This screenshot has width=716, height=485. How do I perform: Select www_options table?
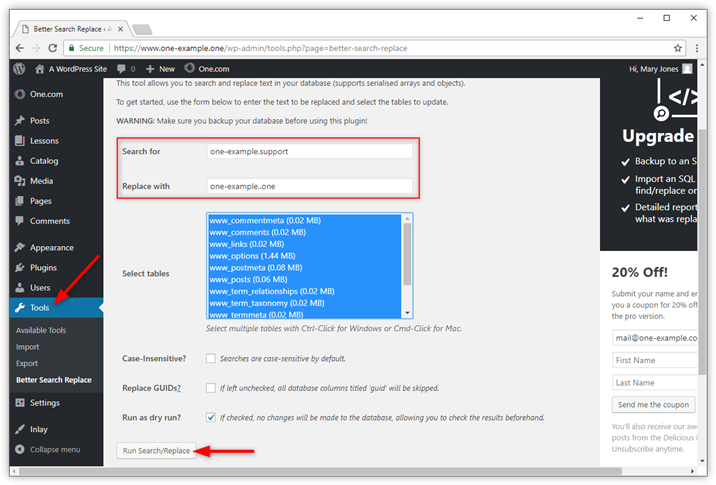pyautogui.click(x=305, y=256)
